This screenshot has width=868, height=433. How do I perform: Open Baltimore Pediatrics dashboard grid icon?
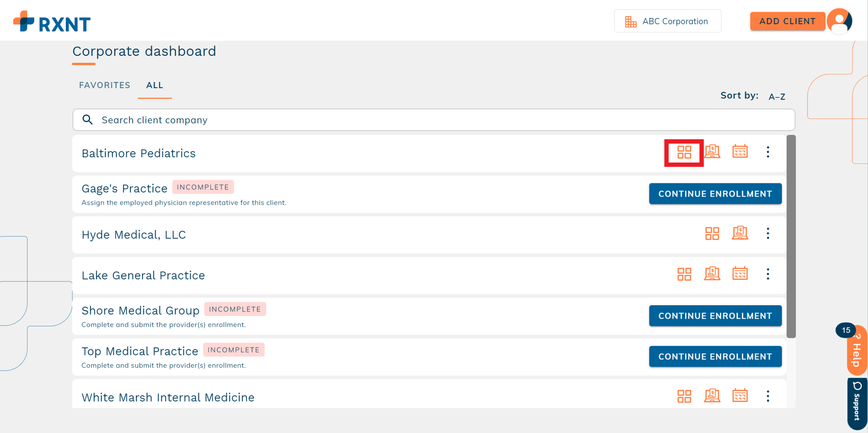coord(684,152)
